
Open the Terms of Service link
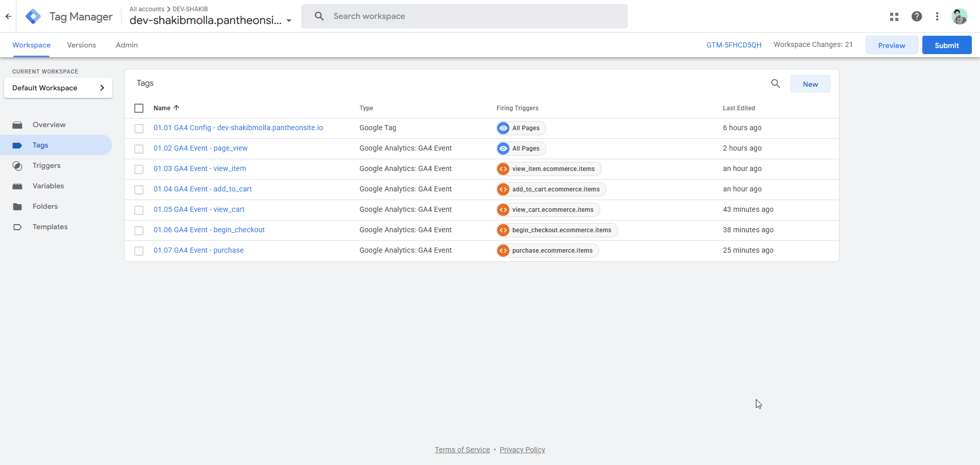coord(462,450)
